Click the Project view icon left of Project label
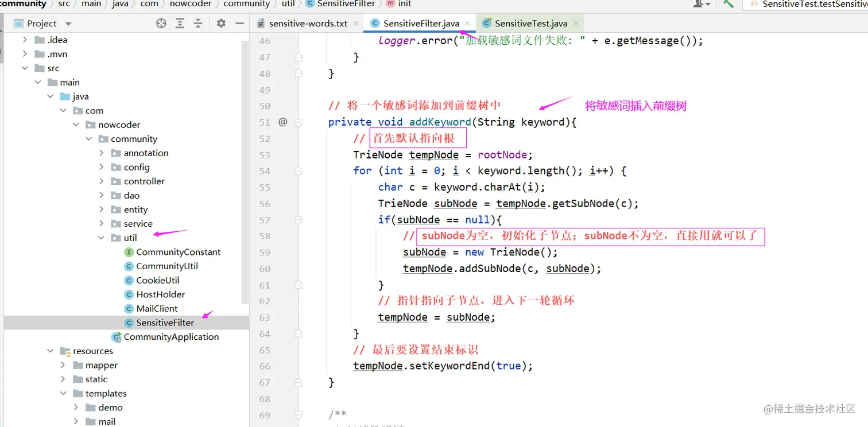Image resolution: width=868 pixels, height=427 pixels. (x=17, y=23)
